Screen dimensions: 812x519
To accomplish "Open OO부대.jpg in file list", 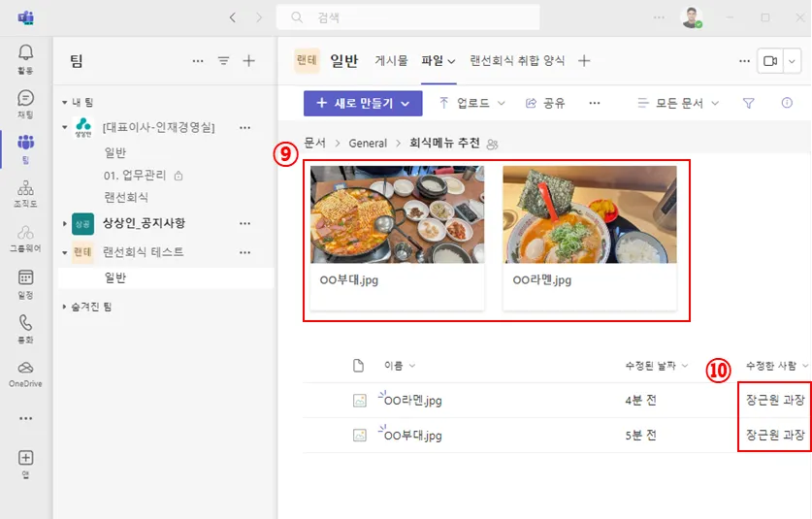I will point(412,436).
